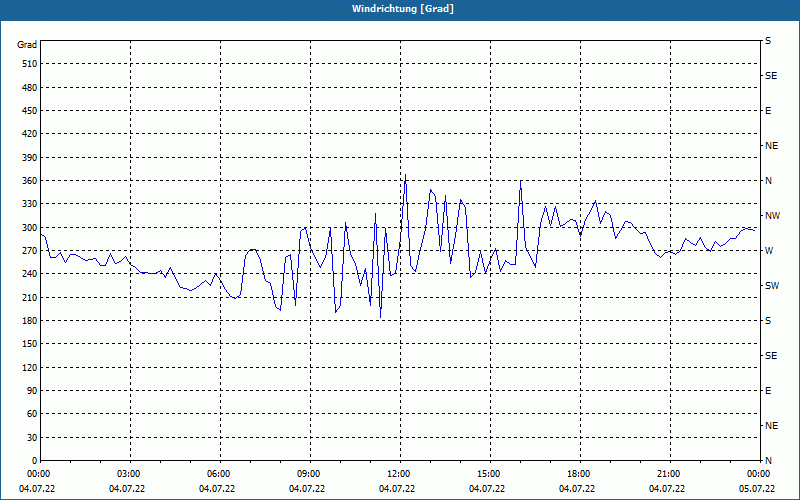
Task: Click the 0 degree axis label
Action: [35, 461]
